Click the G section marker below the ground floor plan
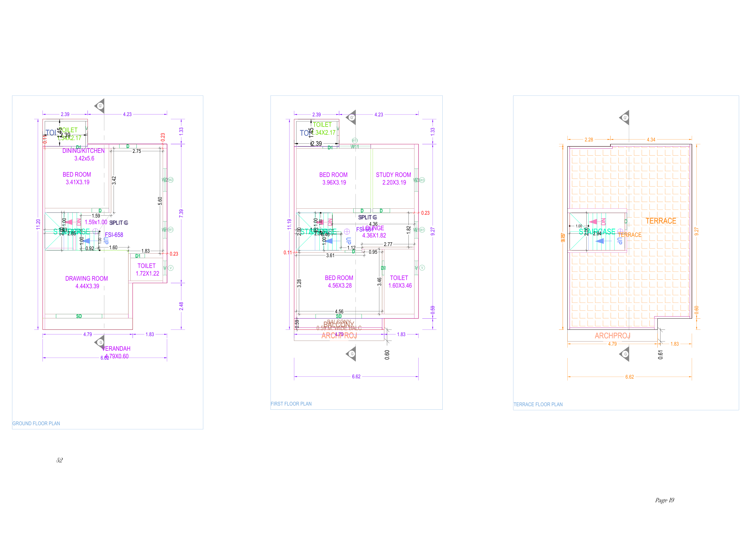This screenshot has width=756, height=534. coord(100,342)
